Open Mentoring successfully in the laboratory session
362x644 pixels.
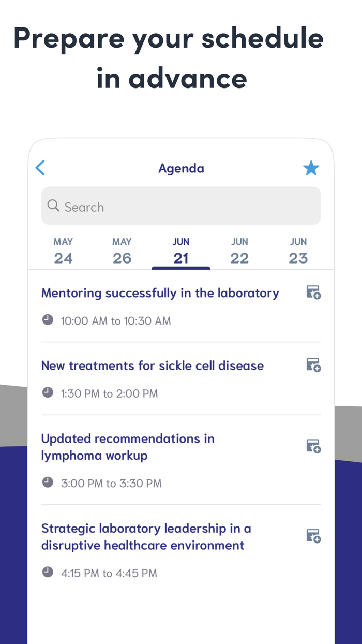(160, 293)
